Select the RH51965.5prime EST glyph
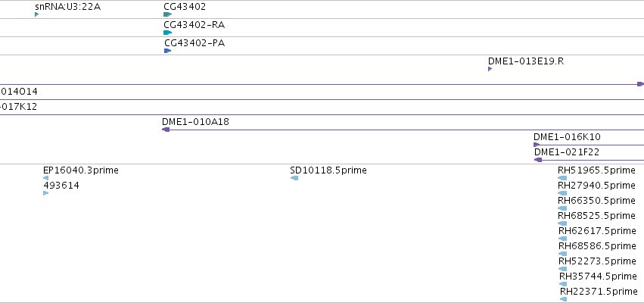Viewport: 644px width, 303px height. [562, 178]
